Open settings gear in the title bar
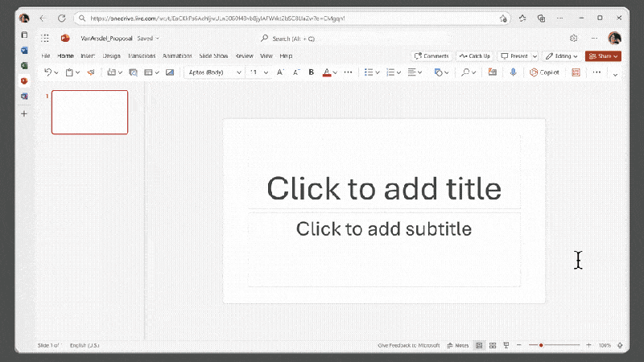Viewport: 644px width, 362px height. 574,38
